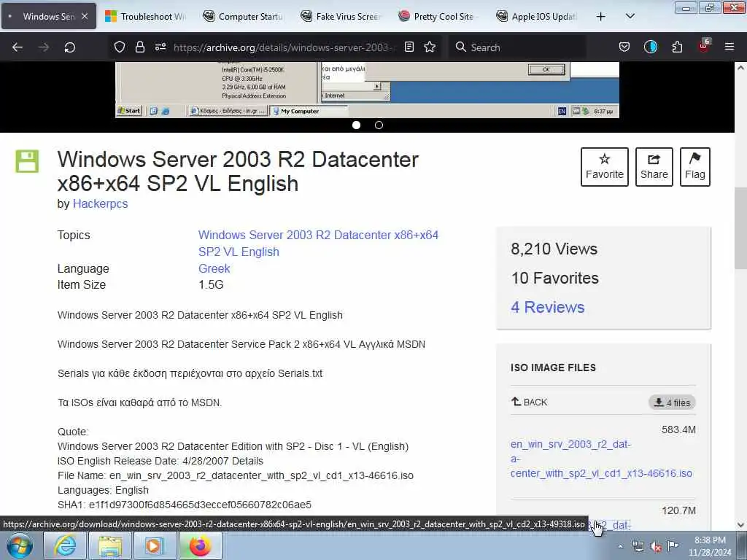Click the Share button
Viewport: 747px width, 560px height.
click(654, 167)
